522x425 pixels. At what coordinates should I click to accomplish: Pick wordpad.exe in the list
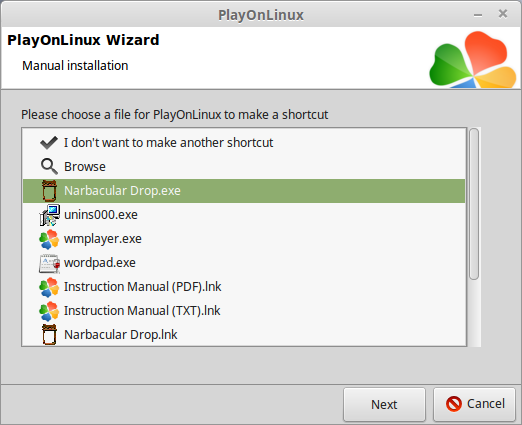click(x=244, y=263)
